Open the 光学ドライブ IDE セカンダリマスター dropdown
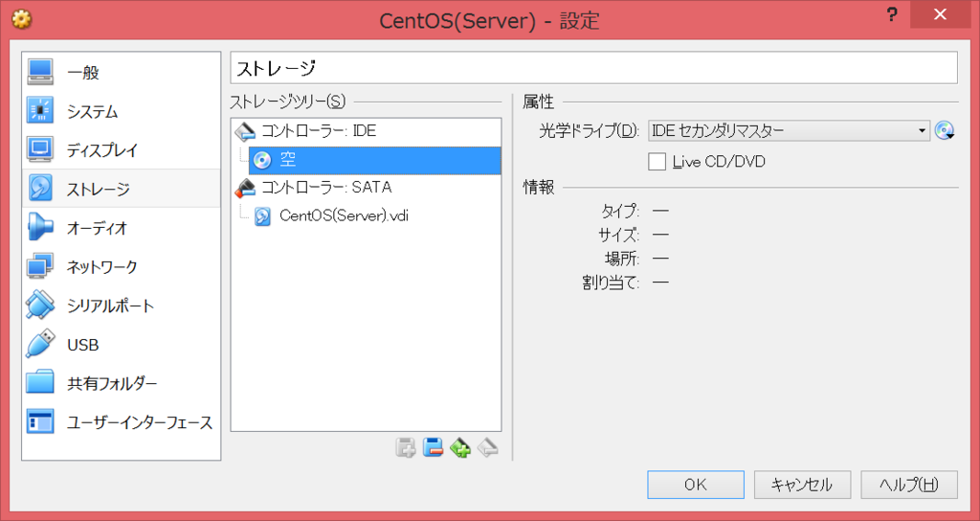980x521 pixels. pyautogui.click(x=789, y=130)
